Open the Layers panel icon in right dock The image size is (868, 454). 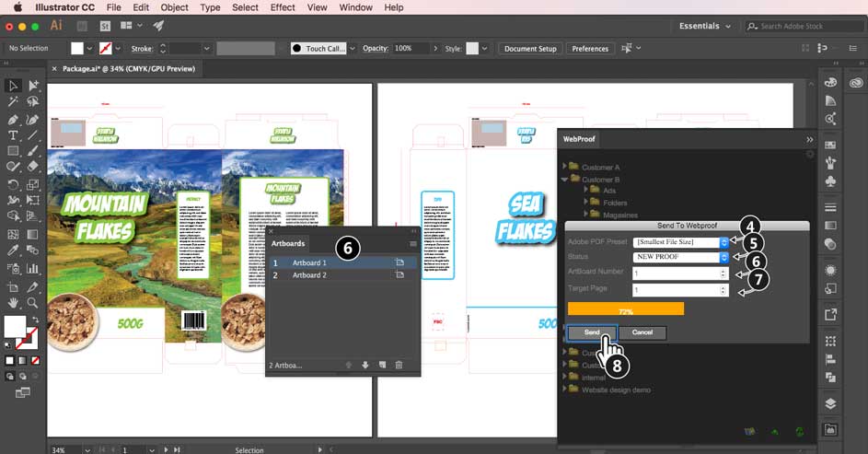tap(830, 403)
